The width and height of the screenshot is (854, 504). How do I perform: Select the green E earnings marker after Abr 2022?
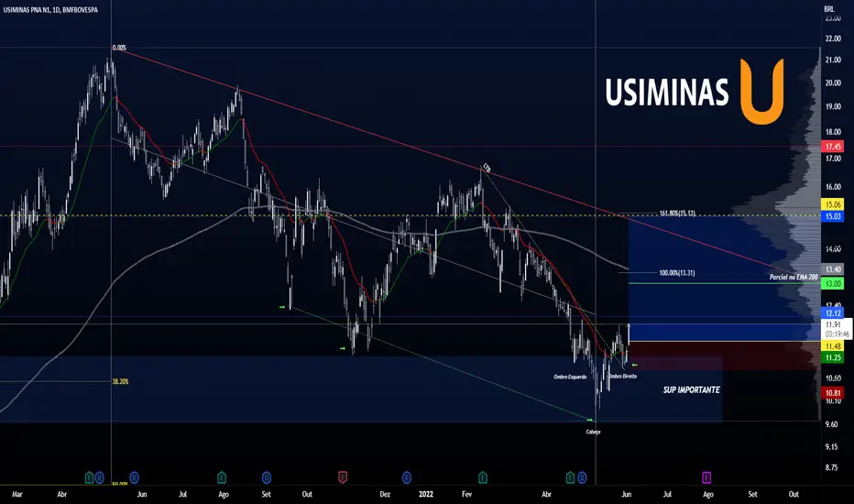[570, 477]
